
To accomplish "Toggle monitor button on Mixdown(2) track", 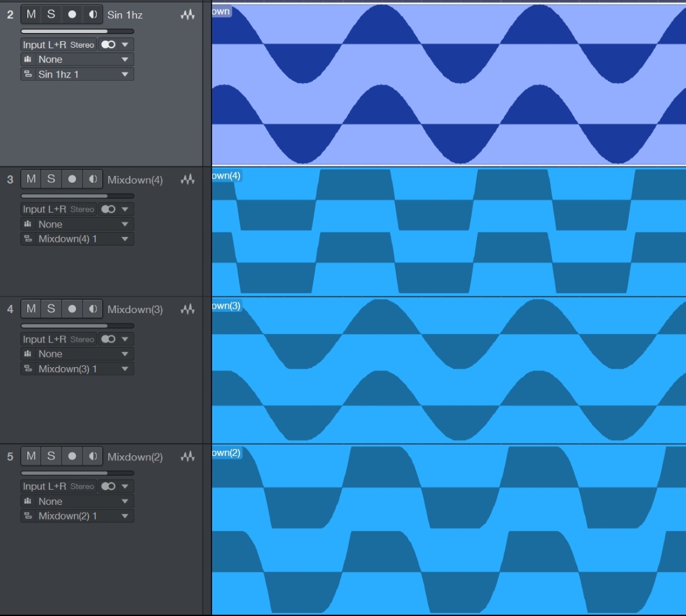I will coord(93,456).
